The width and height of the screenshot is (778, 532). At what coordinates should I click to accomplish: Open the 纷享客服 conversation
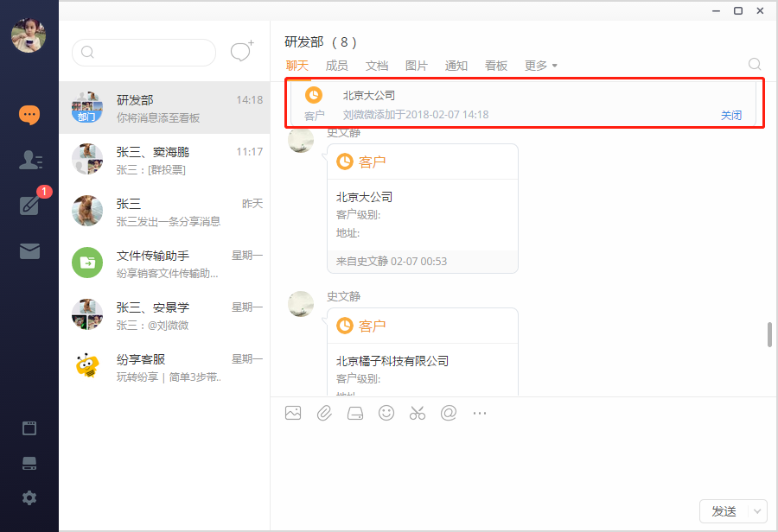pos(165,367)
